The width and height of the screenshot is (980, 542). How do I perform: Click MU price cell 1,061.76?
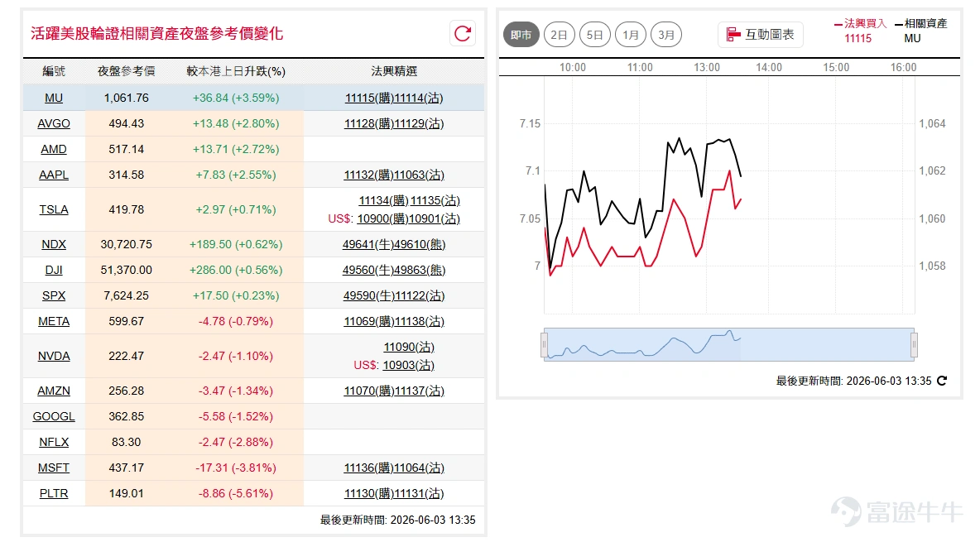pos(127,98)
